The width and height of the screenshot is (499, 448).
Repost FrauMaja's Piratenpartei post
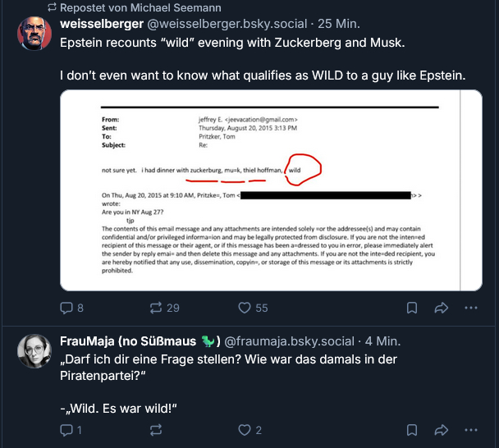point(154,430)
